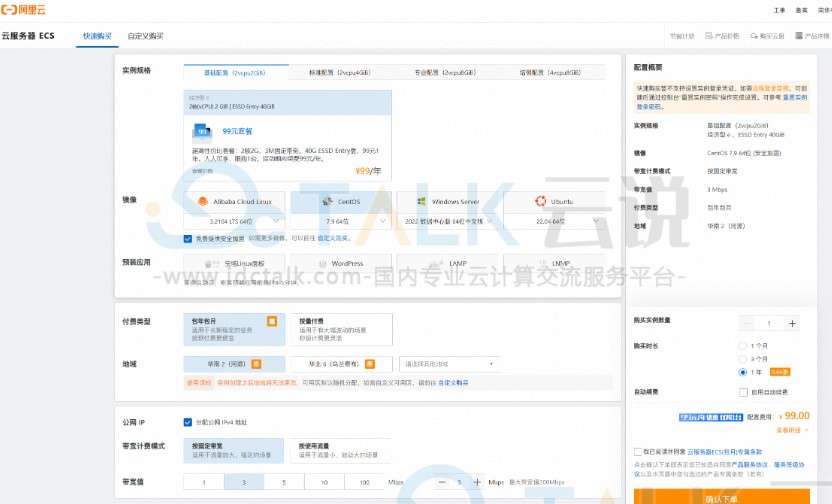Choose the Alibaba Cloud Linux image
832x504 pixels.
pos(234,202)
